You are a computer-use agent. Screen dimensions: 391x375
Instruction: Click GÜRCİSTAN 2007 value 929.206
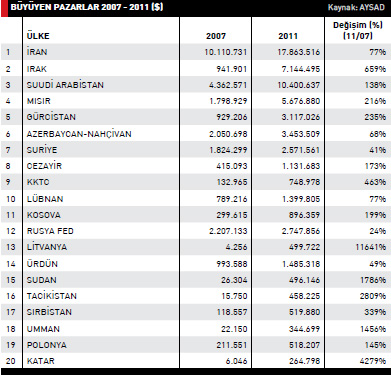coord(232,117)
